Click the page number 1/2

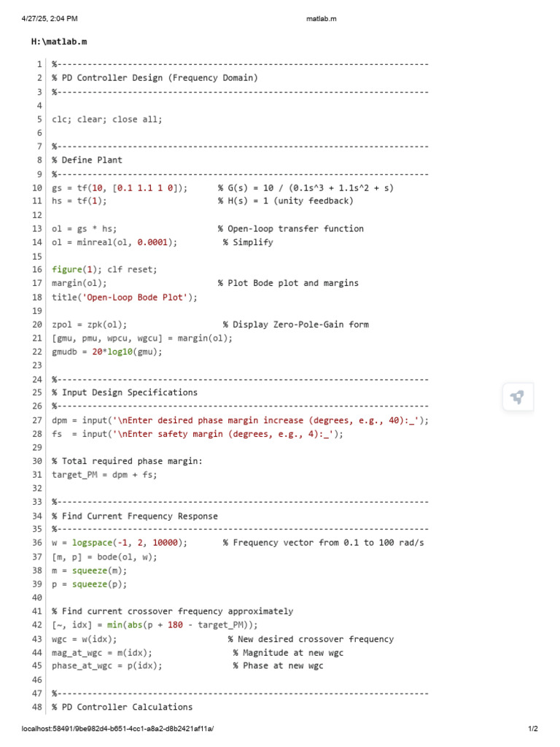(x=533, y=729)
